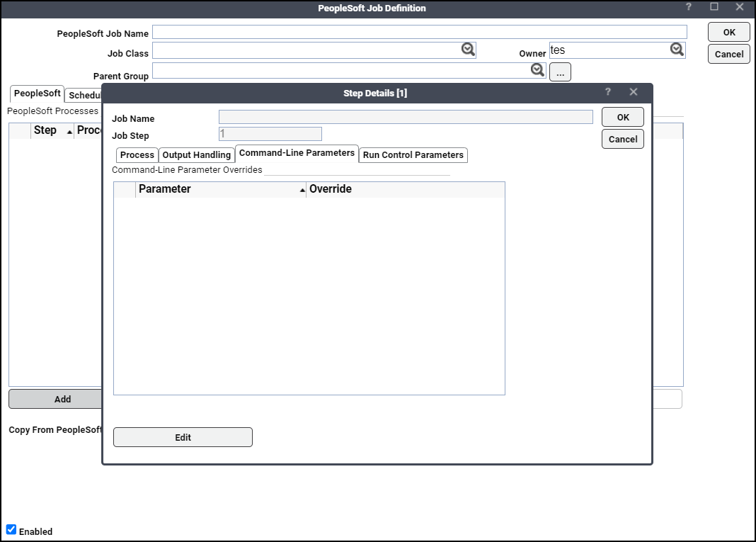Switch to the Schedule tab in Job Definition

(84, 96)
